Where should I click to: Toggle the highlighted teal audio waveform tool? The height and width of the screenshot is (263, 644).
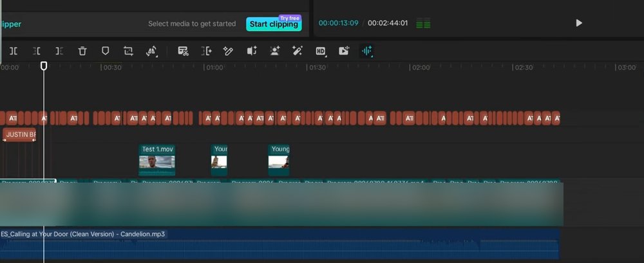(367, 51)
